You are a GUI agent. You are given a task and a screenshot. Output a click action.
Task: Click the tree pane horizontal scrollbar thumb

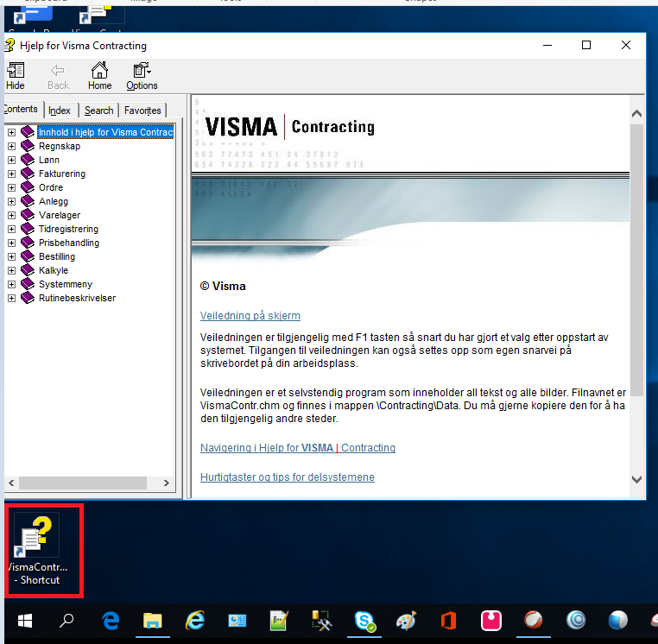[x=83, y=483]
